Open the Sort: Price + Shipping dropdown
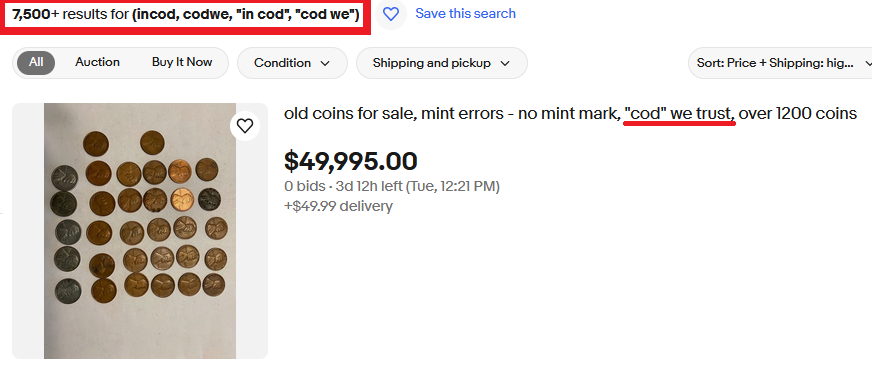This screenshot has width=872, height=365. pyautogui.click(x=780, y=63)
